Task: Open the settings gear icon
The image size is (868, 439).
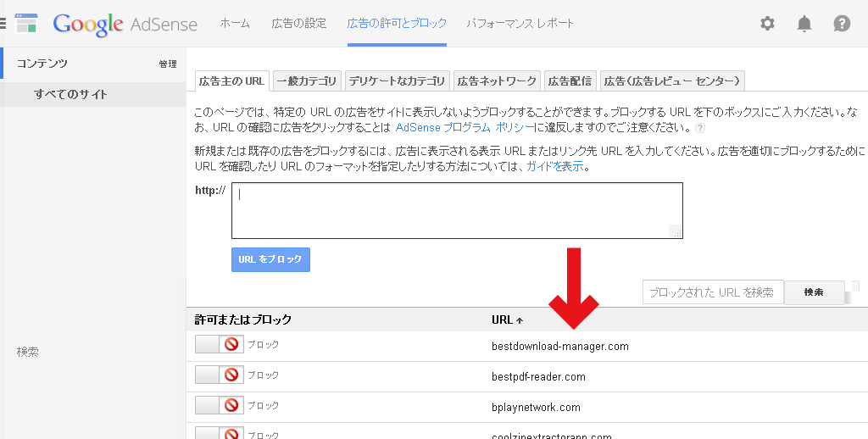Action: 767,23
